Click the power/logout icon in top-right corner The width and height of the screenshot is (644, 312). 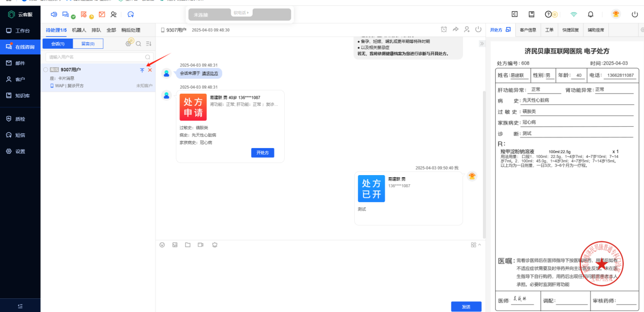pos(635,14)
